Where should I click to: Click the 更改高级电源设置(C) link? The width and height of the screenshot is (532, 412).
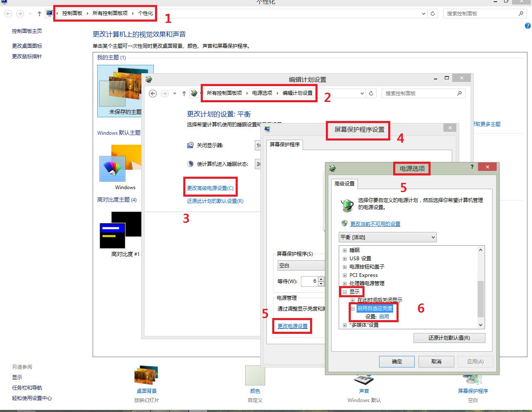coord(210,187)
